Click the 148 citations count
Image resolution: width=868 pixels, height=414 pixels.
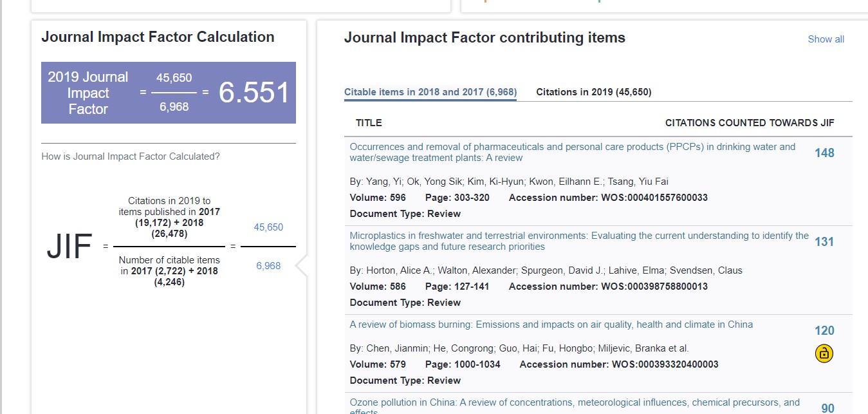coord(824,153)
